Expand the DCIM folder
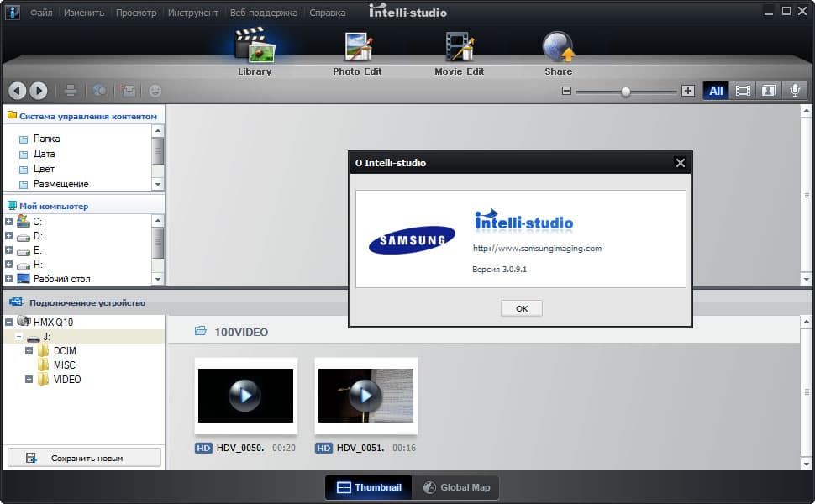 point(29,351)
